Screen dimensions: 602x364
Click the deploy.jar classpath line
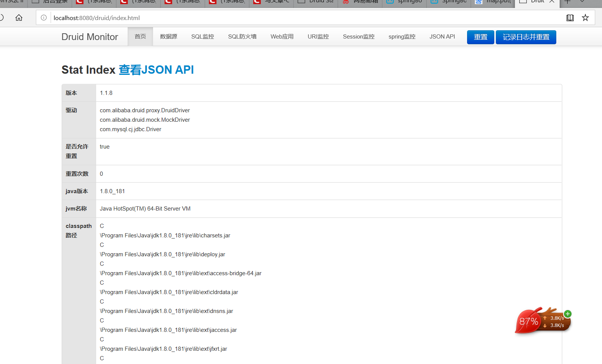(162, 254)
